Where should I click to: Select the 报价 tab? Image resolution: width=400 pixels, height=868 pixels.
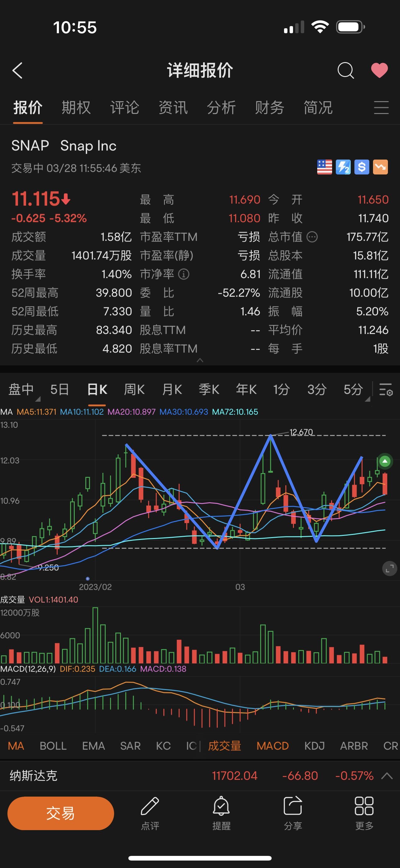28,107
